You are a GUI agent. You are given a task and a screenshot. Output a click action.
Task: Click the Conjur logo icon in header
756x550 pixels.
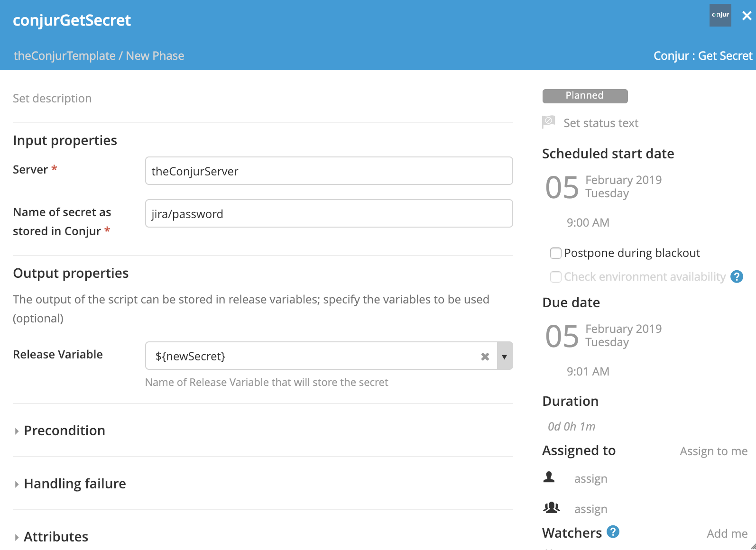(720, 15)
